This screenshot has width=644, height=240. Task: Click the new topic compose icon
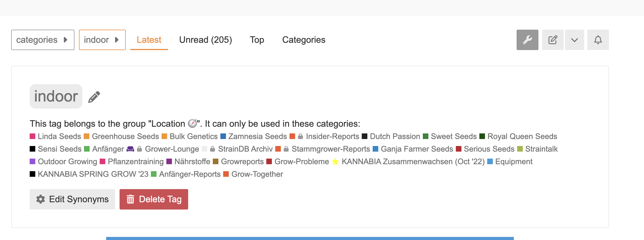pyautogui.click(x=553, y=40)
